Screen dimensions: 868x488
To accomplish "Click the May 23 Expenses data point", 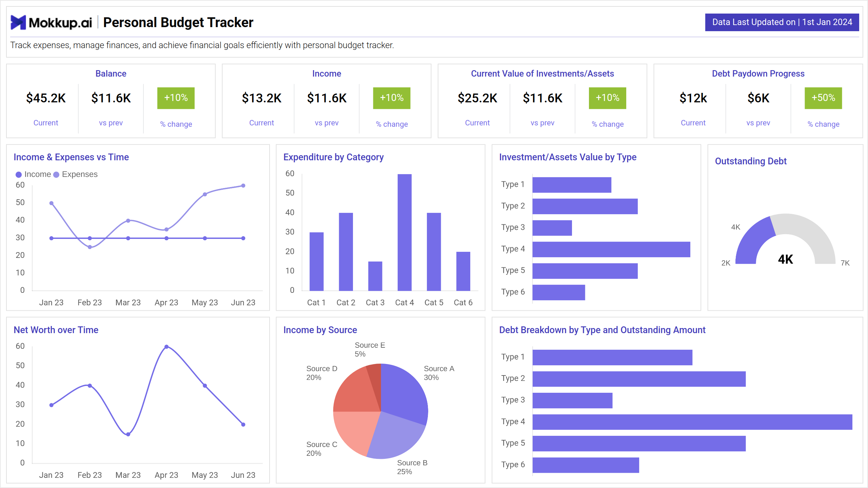I will pyautogui.click(x=205, y=195).
